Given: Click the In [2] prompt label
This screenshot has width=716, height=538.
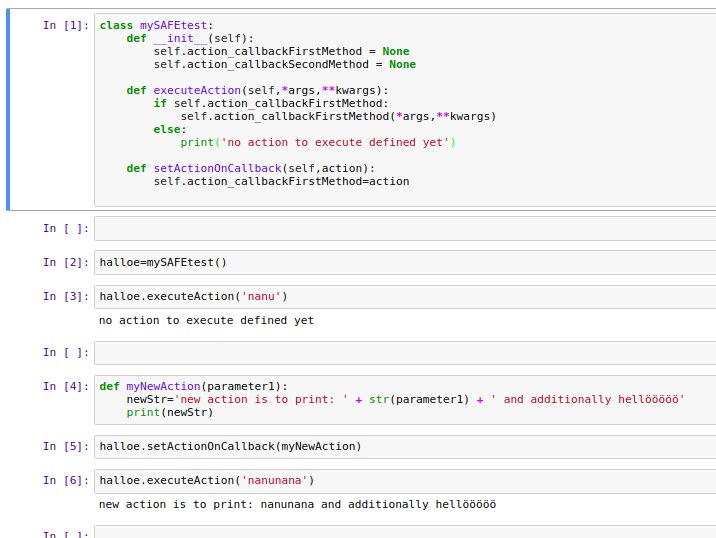Looking at the screenshot, I should pos(65,263).
